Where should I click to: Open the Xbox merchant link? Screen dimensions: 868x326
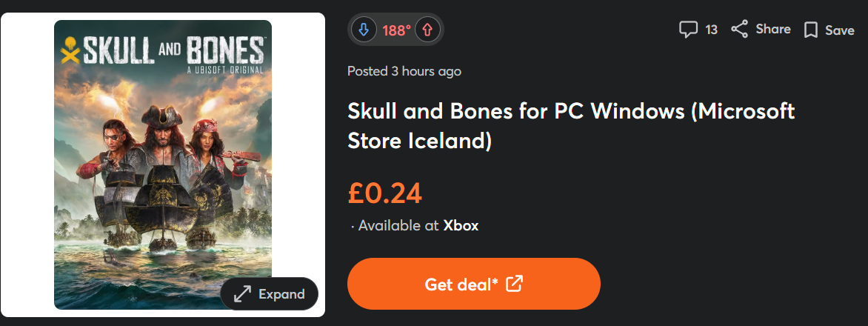[x=461, y=225]
